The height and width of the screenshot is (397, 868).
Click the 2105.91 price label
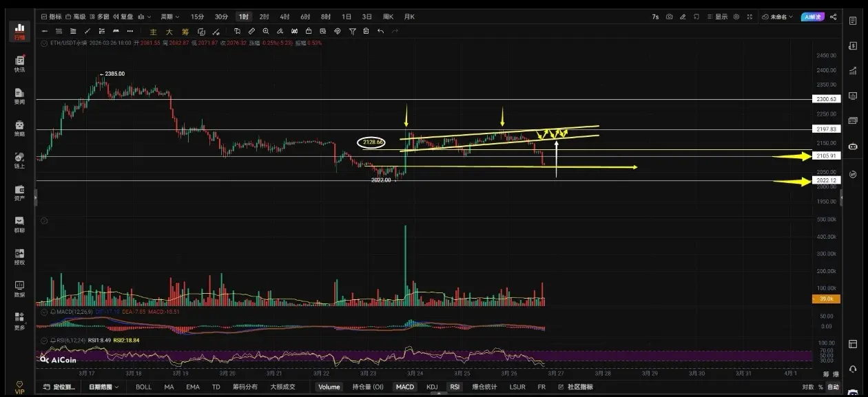826,155
